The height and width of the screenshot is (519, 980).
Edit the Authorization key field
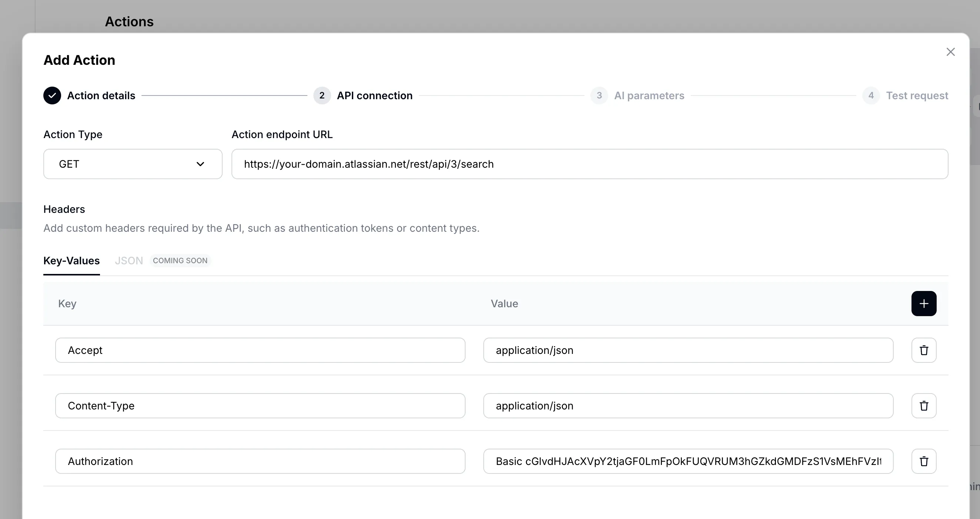[x=260, y=461]
